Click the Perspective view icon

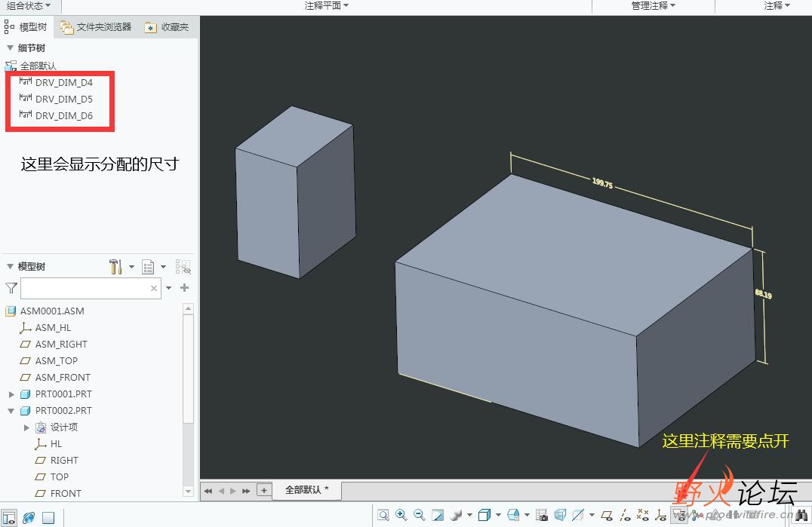560,515
